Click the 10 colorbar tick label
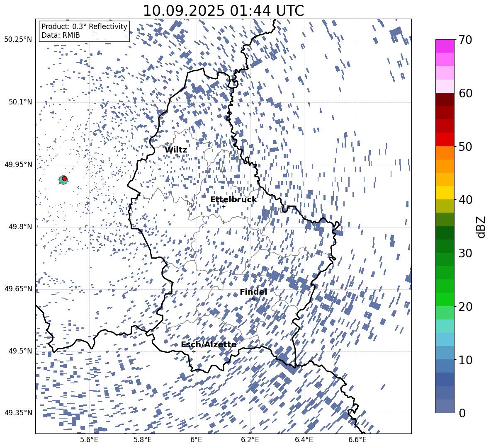 [x=465, y=360]
